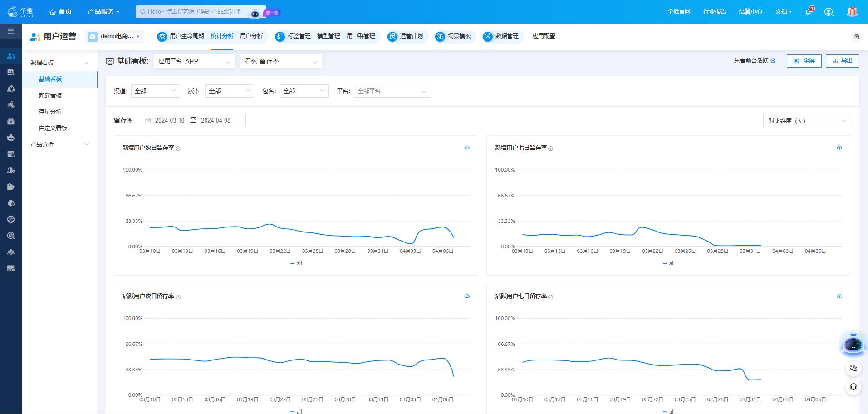
Task: Open 模型管理 tab
Action: pyautogui.click(x=329, y=36)
